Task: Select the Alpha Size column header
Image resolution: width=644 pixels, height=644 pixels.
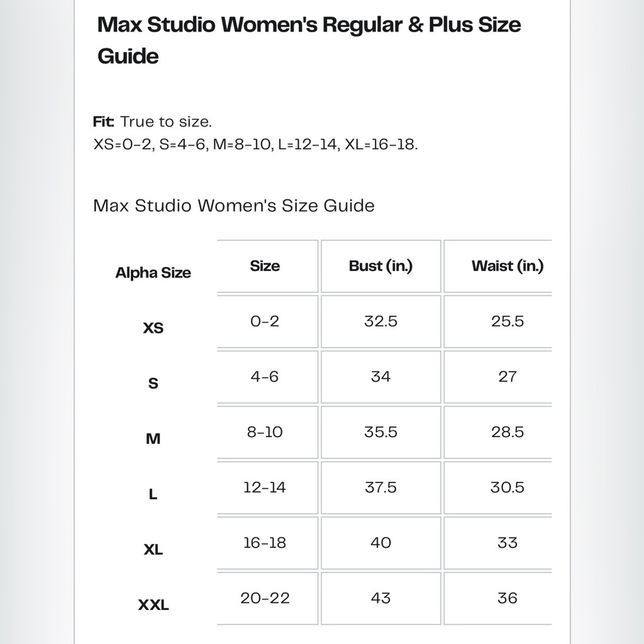Action: (x=153, y=272)
